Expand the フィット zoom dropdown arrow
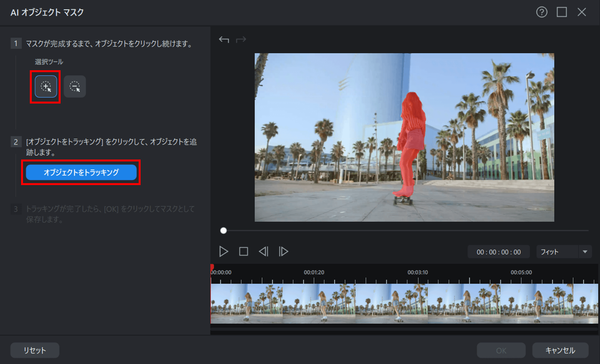Viewport: 600px width, 364px height. [585, 252]
